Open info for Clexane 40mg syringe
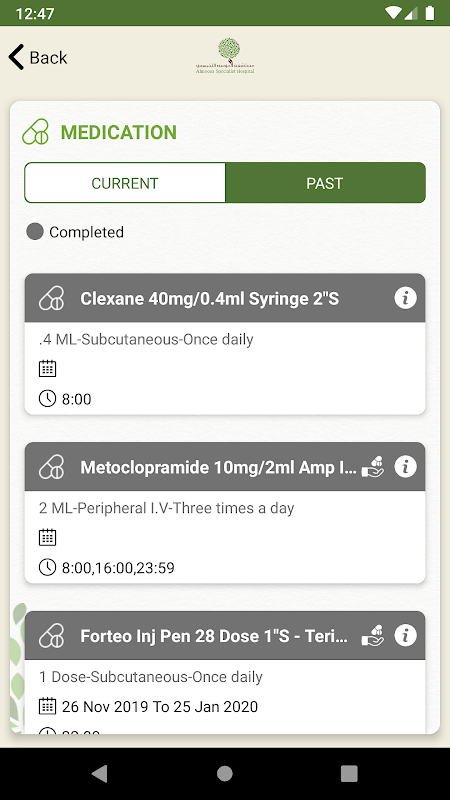The width and height of the screenshot is (450, 800). tap(405, 298)
